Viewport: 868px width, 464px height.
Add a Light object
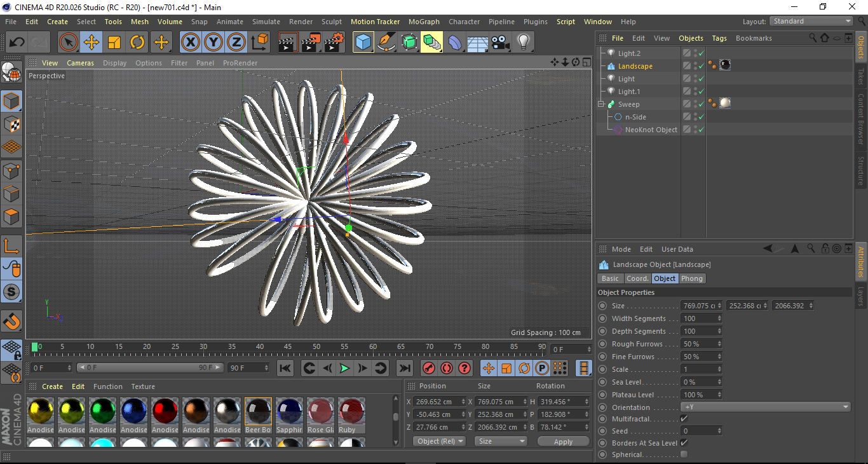523,43
